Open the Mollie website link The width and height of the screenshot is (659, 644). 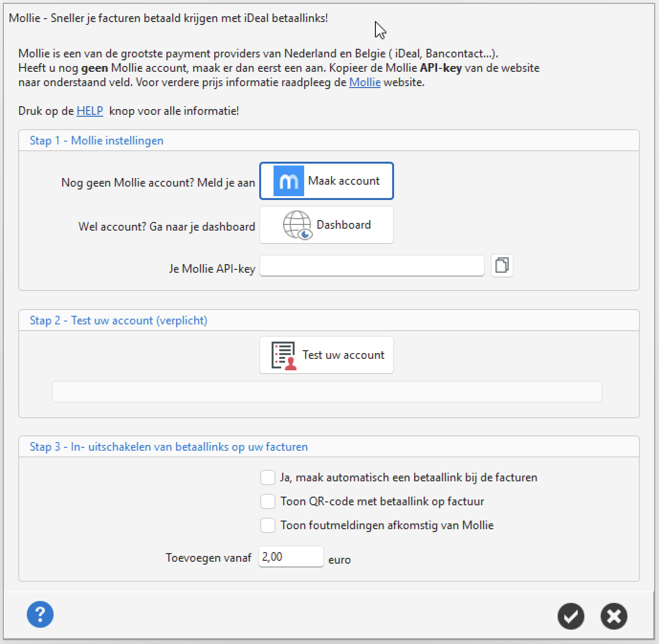[x=365, y=82]
